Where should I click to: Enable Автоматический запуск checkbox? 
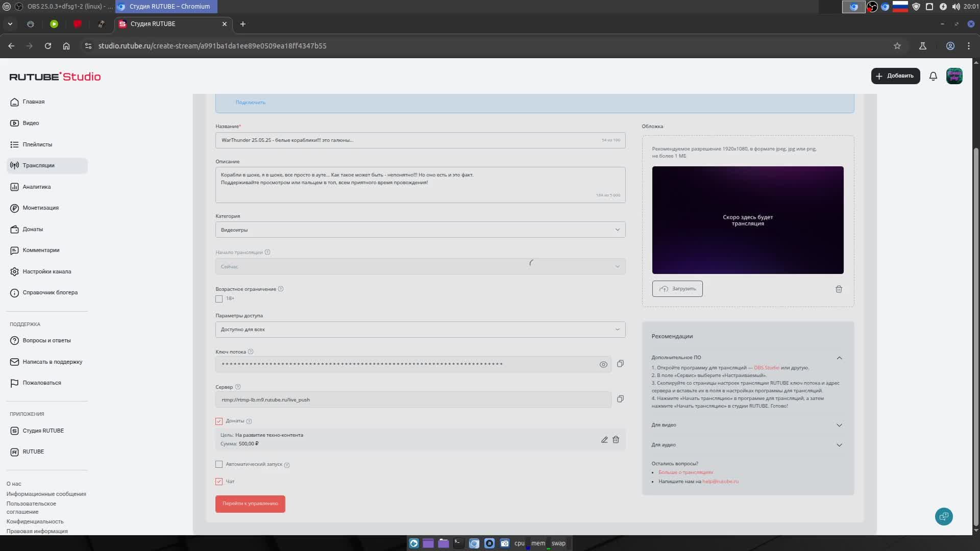[x=219, y=464]
